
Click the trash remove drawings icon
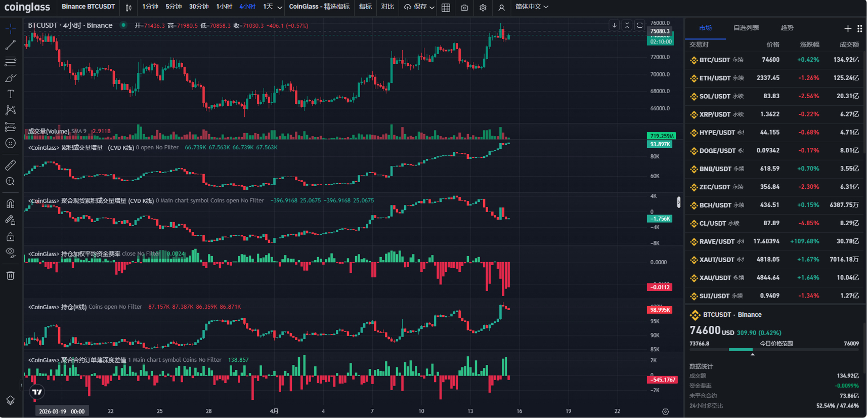pyautogui.click(x=10, y=275)
